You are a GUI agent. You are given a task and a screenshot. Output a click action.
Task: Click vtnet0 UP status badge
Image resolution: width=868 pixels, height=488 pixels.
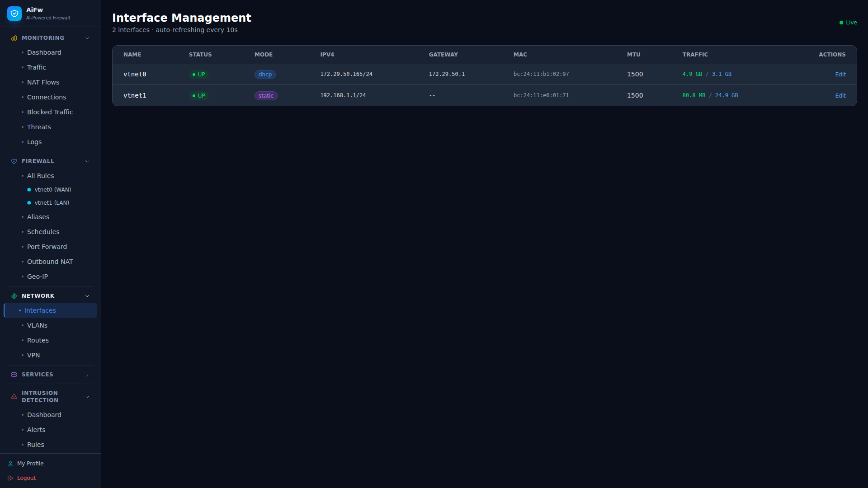(x=199, y=75)
